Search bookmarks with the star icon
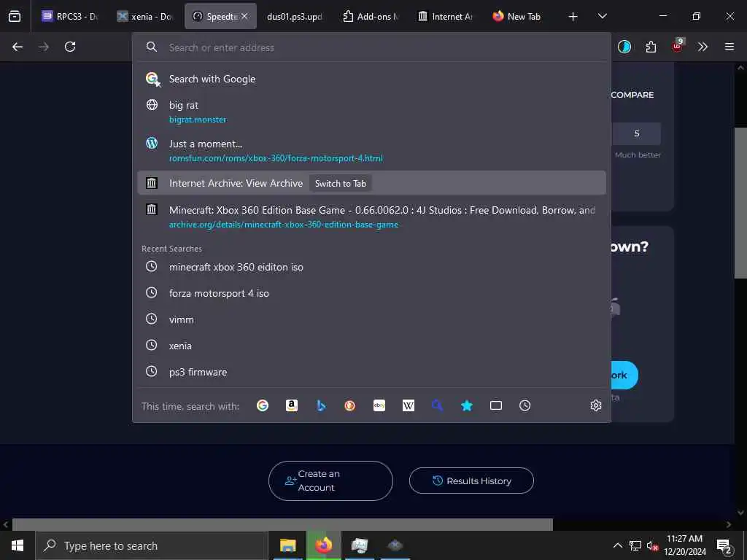The image size is (747, 560). 467,405
